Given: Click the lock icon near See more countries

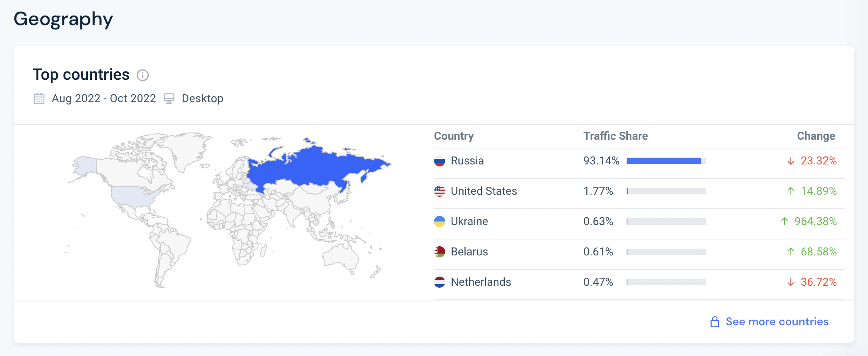Looking at the screenshot, I should (x=715, y=322).
